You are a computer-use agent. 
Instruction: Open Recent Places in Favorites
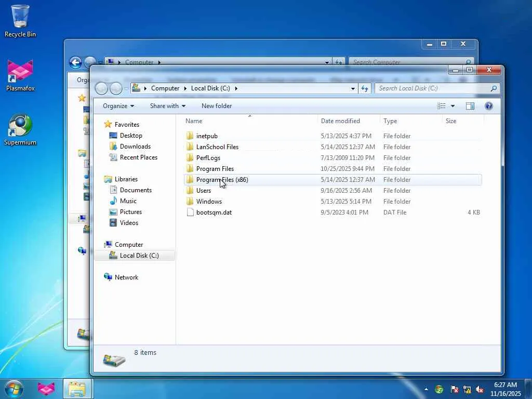[x=138, y=157]
